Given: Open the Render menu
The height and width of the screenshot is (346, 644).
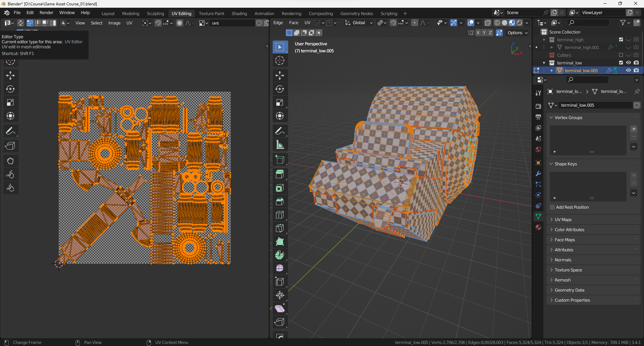Looking at the screenshot, I should pos(46,13).
